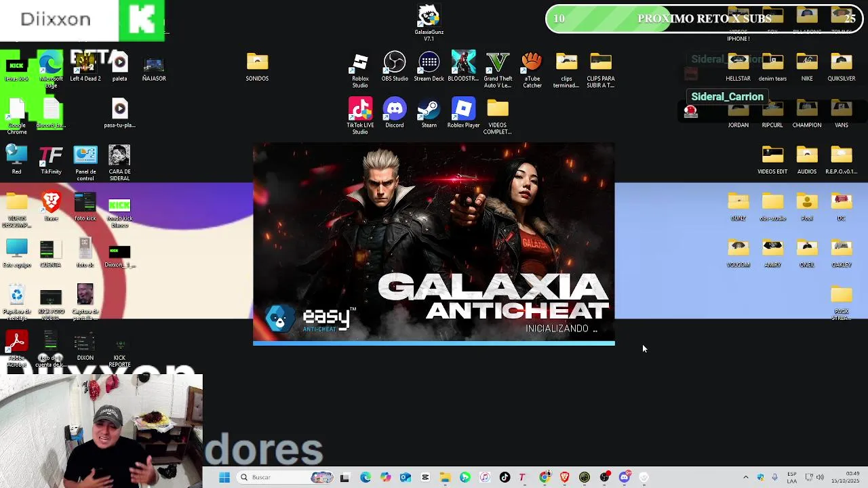
Task: Open the letras kick desktop icon
Action: [x=17, y=70]
